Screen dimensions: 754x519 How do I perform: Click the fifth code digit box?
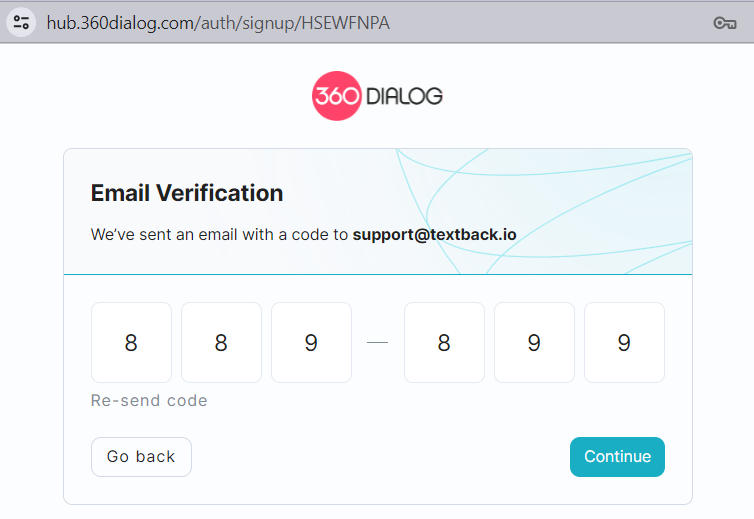[534, 342]
